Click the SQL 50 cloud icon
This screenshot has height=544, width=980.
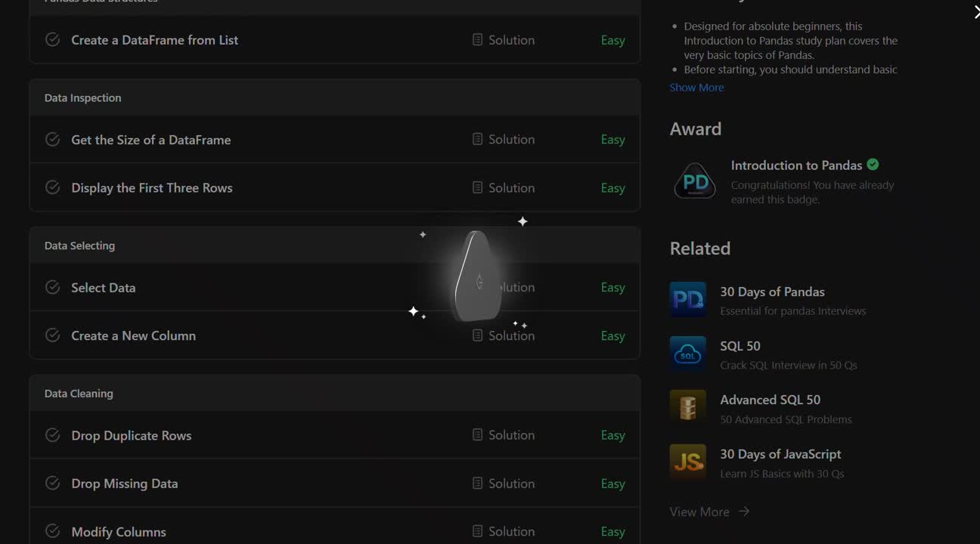click(x=688, y=354)
